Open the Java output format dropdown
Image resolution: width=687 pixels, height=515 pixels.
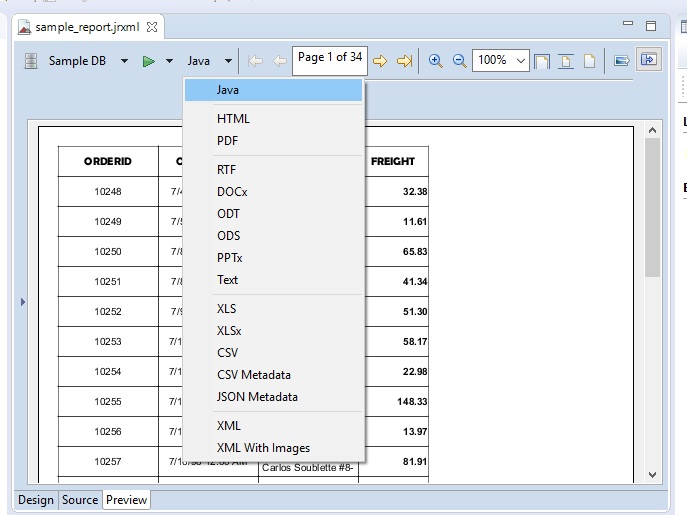(228, 61)
